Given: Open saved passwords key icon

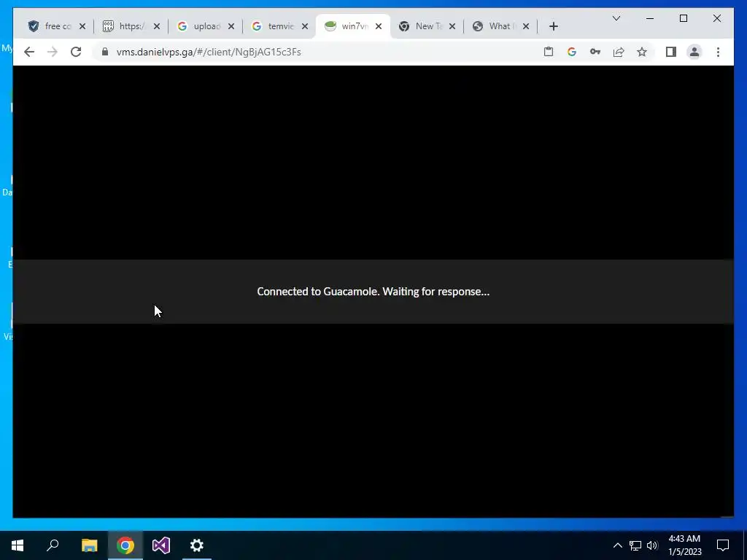Looking at the screenshot, I should [595, 52].
